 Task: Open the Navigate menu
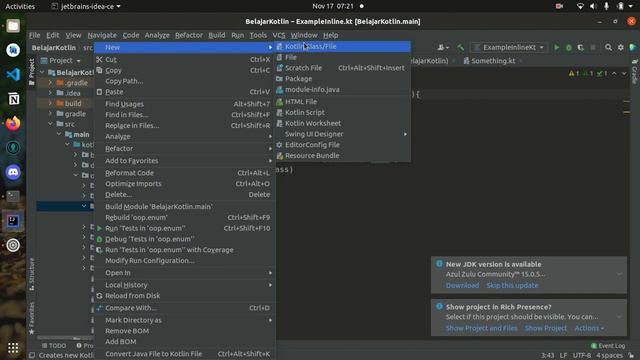(102, 35)
